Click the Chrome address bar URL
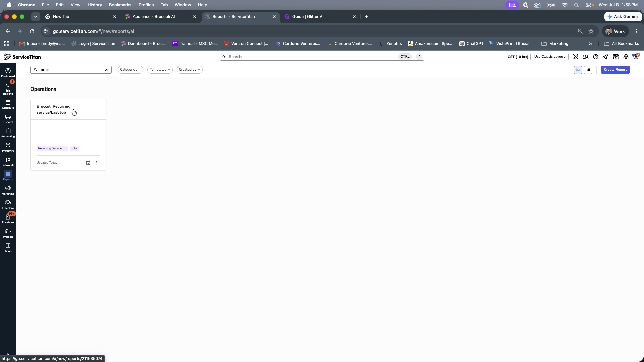The image size is (644, 362). point(94,31)
